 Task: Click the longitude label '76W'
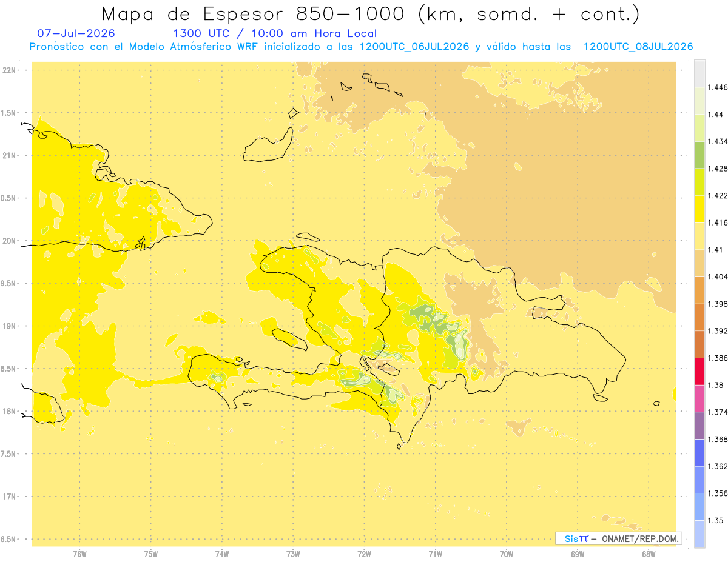click(x=79, y=554)
